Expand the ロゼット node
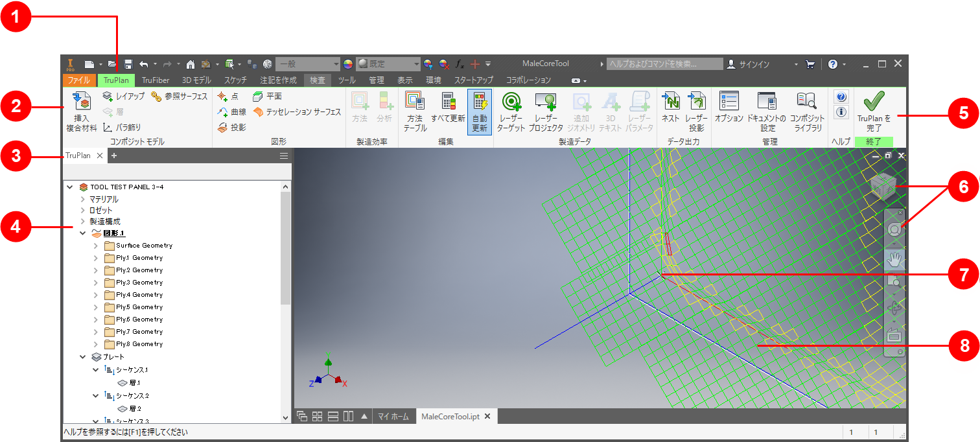The width and height of the screenshot is (980, 442). click(x=83, y=211)
